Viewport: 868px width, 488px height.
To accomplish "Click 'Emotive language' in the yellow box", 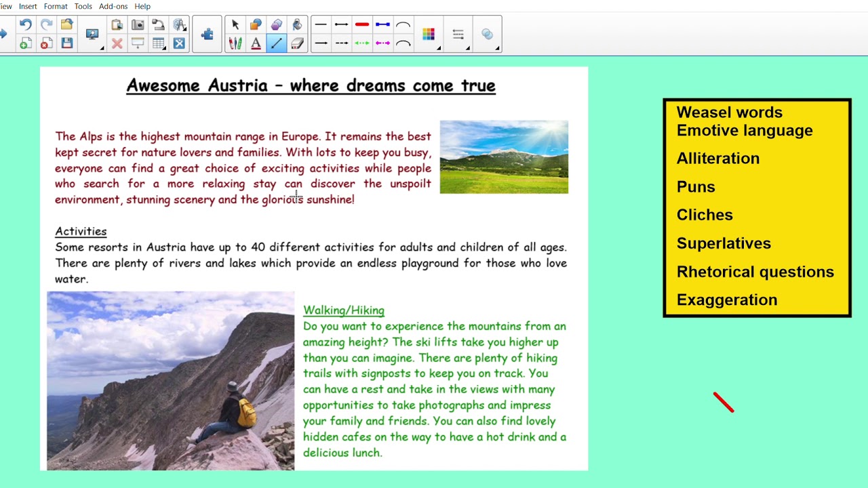I will [745, 131].
